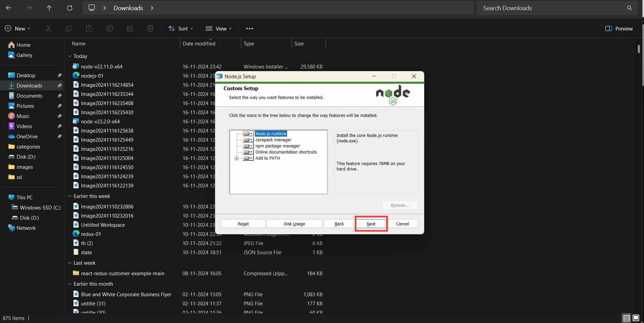The width and height of the screenshot is (644, 323).
Task: Click the search magnifier icon
Action: pyautogui.click(x=629, y=8)
